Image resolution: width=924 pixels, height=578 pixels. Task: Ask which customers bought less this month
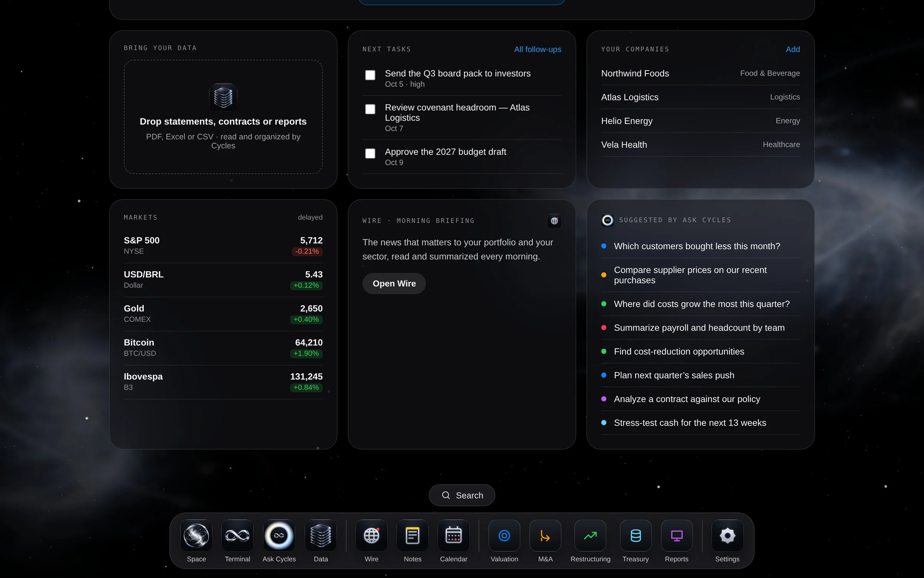point(701,246)
